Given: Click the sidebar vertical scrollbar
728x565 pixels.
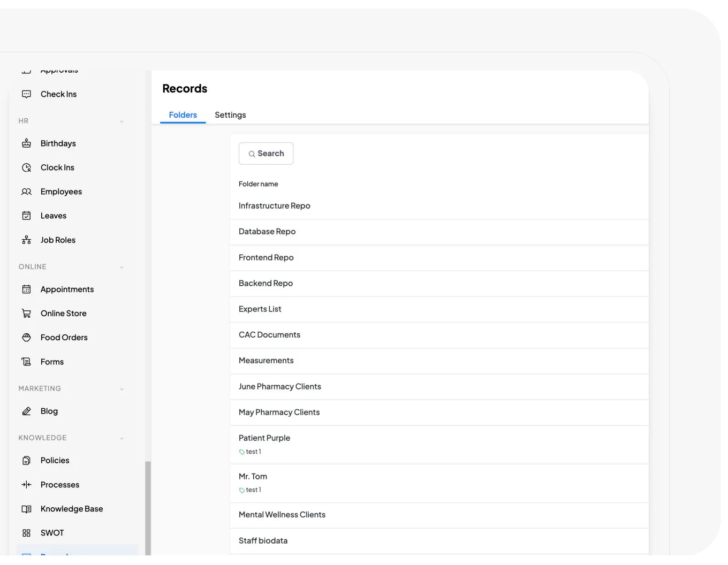Looking at the screenshot, I should pos(148,508).
